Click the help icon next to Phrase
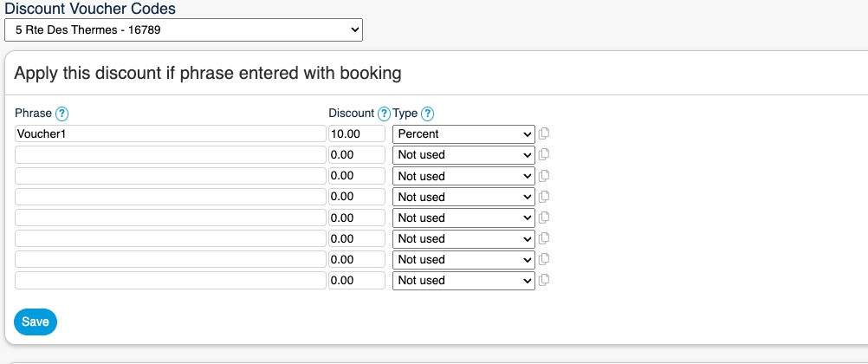This screenshot has height=364, width=868. [x=62, y=114]
